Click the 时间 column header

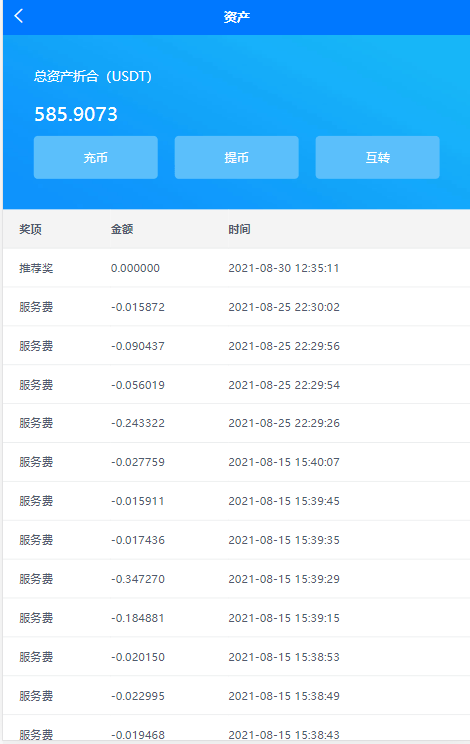(239, 230)
